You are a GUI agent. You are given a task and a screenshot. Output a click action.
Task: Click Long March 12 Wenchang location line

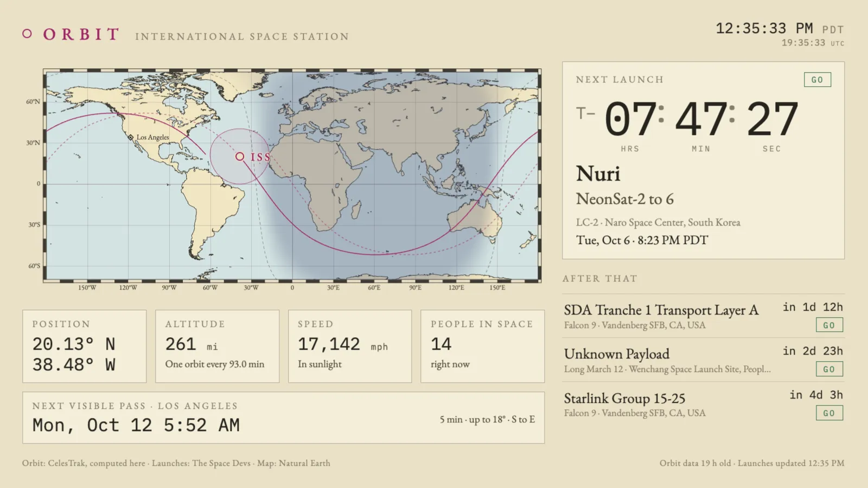pyautogui.click(x=667, y=369)
